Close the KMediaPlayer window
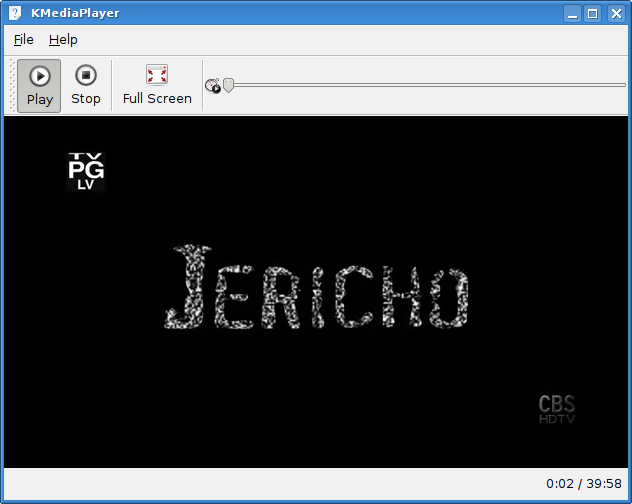Screen dimensions: 632x504 click(616, 14)
